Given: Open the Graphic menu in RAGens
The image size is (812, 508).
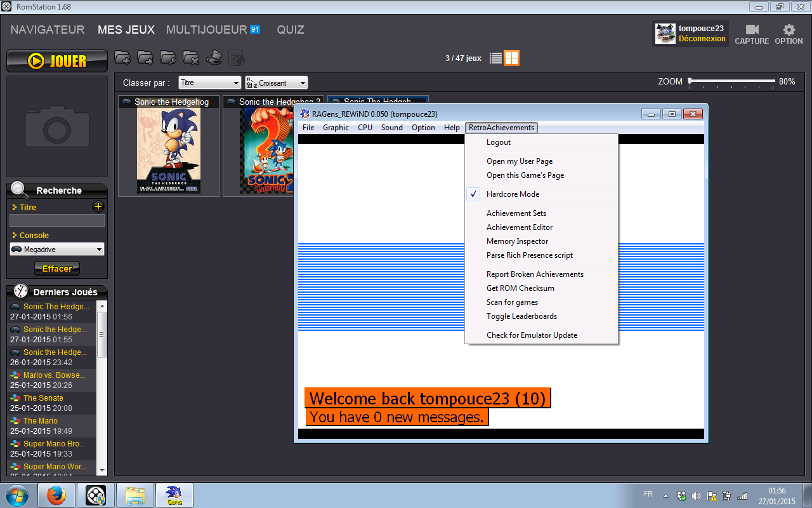Looking at the screenshot, I should click(336, 128).
